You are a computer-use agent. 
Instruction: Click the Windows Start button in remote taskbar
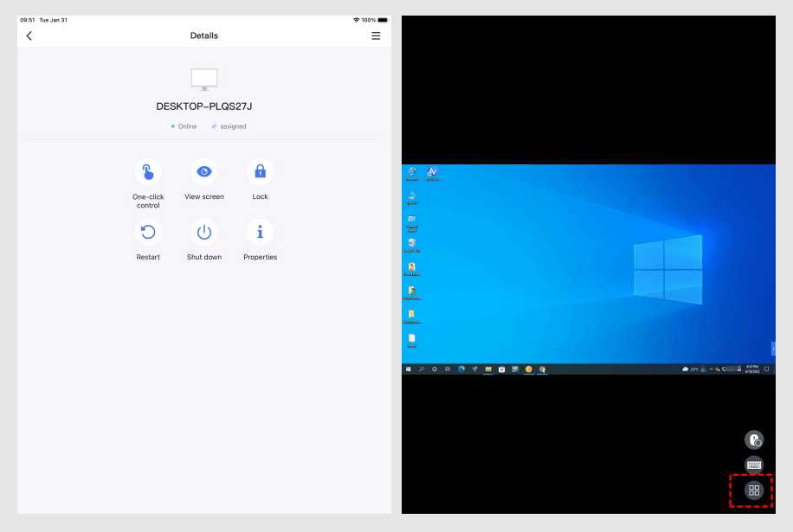pyautogui.click(x=408, y=369)
